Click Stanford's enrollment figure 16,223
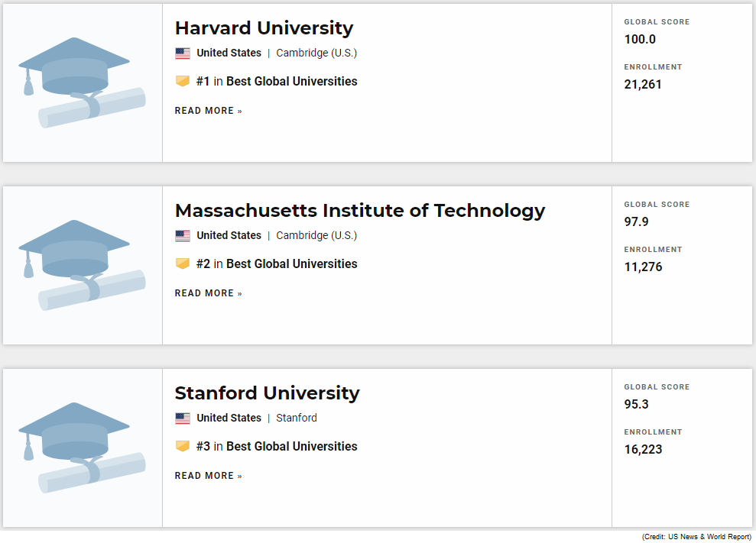 pos(643,450)
